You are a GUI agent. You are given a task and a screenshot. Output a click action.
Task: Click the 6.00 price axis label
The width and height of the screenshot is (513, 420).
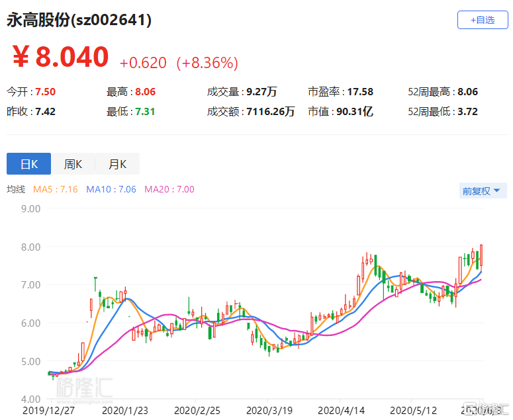30,323
